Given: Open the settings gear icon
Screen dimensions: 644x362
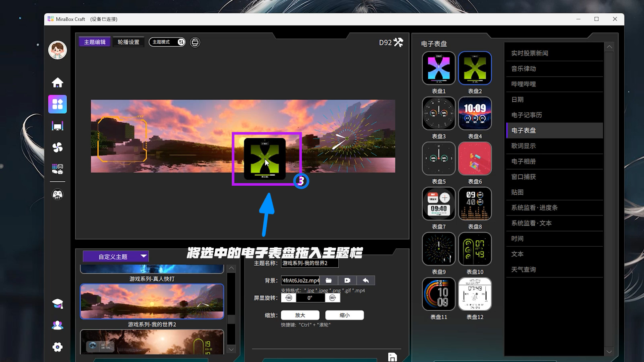Looking at the screenshot, I should coord(57,347).
